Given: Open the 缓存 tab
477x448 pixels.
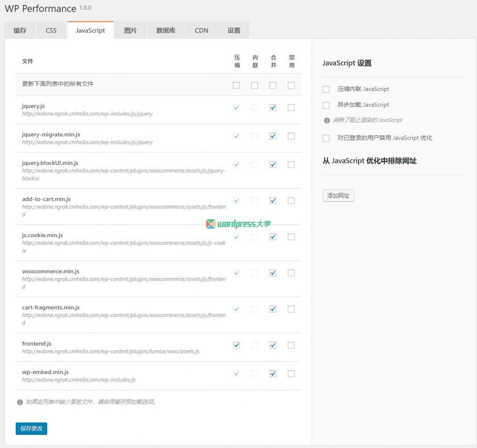Looking at the screenshot, I should click(20, 30).
